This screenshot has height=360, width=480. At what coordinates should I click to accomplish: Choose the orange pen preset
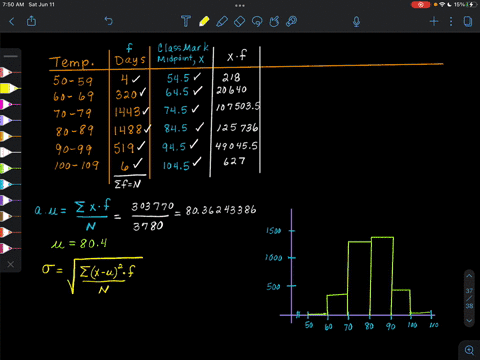(10, 136)
